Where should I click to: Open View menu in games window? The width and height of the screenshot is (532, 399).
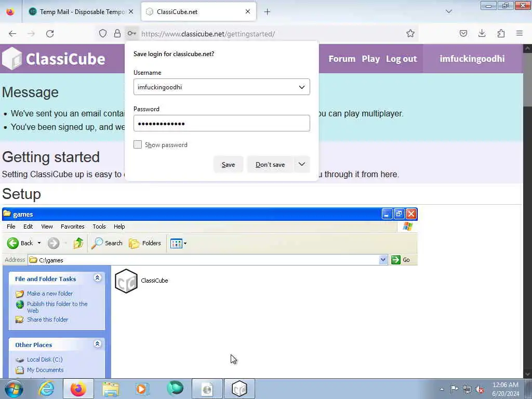(x=47, y=227)
